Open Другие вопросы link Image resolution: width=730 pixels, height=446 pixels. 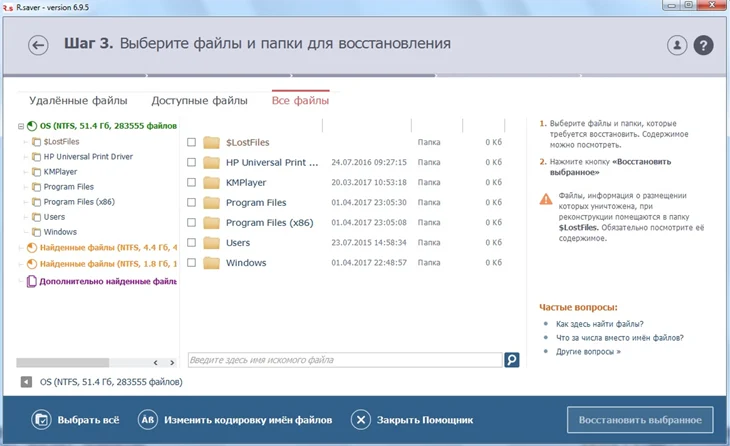point(588,352)
